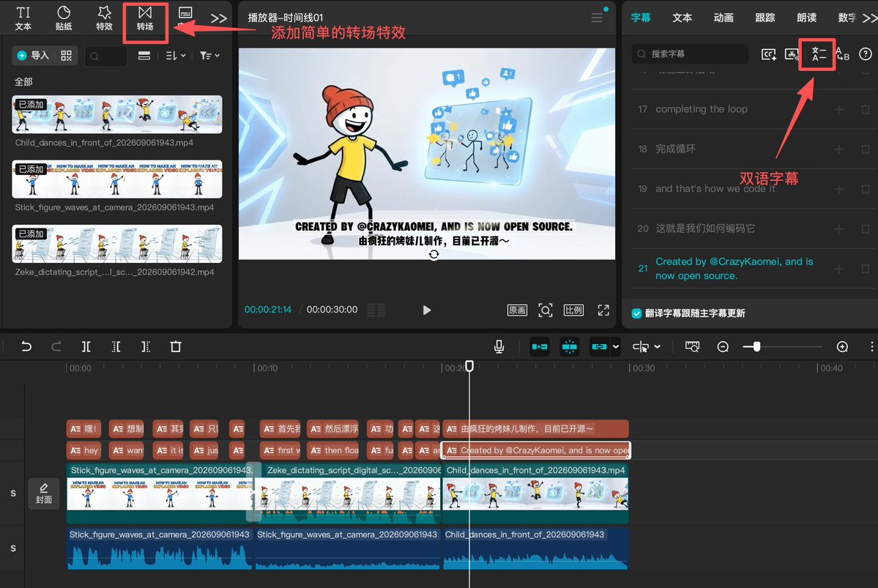
Task: Play the video in the player
Action: pyautogui.click(x=427, y=310)
